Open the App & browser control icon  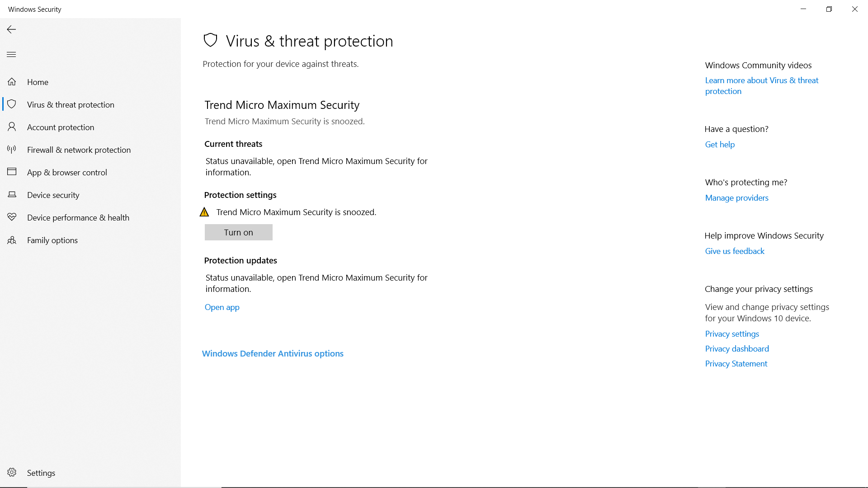pyautogui.click(x=12, y=172)
